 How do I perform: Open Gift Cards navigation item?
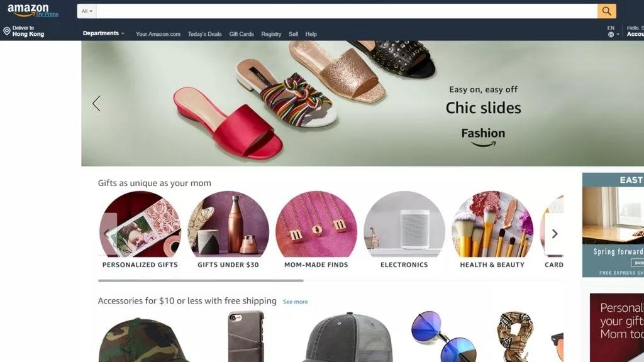click(241, 34)
